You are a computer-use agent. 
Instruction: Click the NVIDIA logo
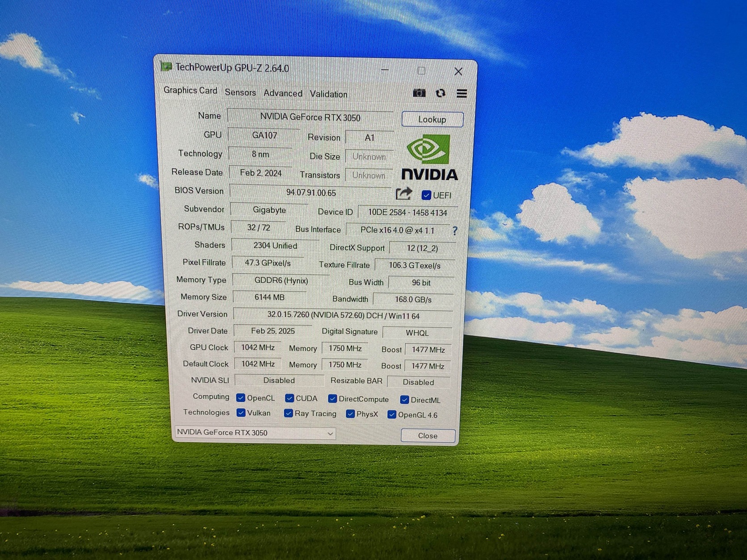(x=429, y=158)
